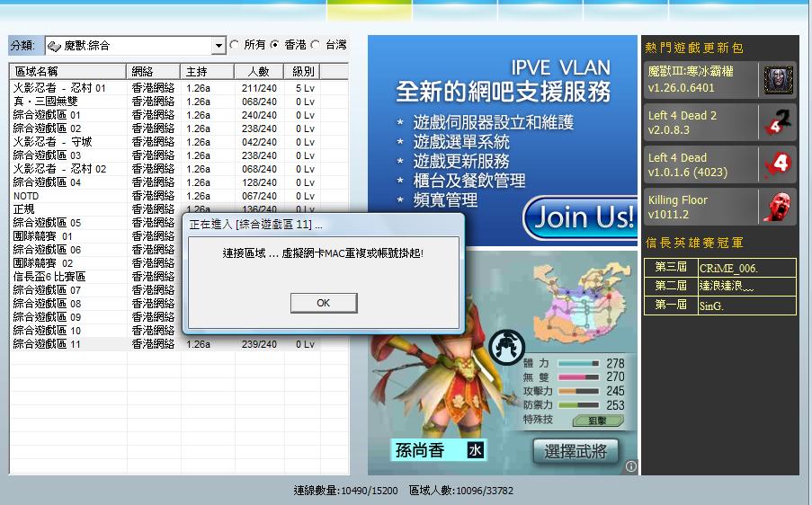Click the Killing Floor v1011.2 label

[x=677, y=207]
